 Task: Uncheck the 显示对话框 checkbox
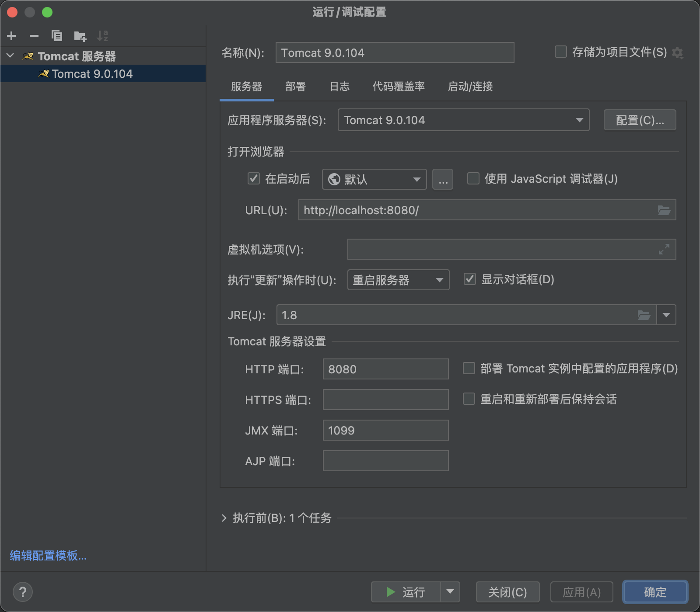[470, 279]
